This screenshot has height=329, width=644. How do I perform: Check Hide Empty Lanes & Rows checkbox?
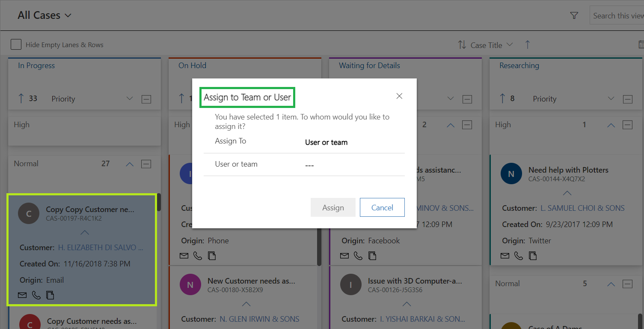click(16, 45)
